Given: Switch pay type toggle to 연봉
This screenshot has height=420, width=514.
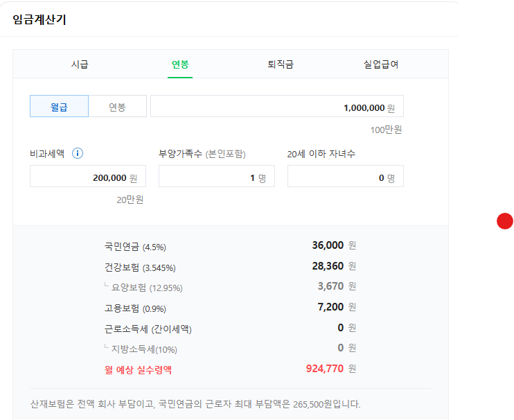Looking at the screenshot, I should 117,107.
